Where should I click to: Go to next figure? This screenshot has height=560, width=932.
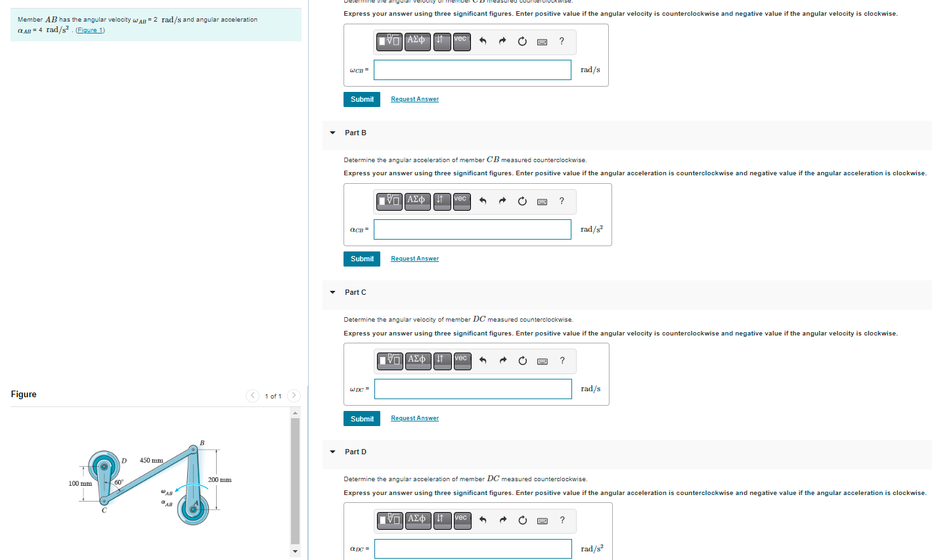tap(294, 395)
